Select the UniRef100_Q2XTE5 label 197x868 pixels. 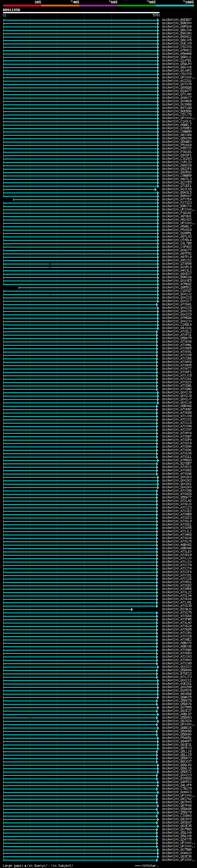point(177,182)
